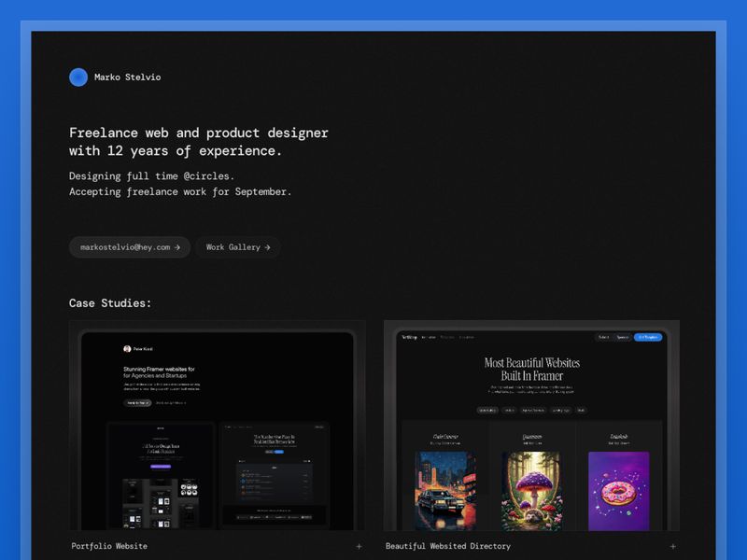Screen dimensions: 747x560
Task: Toggle the middle category pill in the directory filters
Action: coord(535,409)
